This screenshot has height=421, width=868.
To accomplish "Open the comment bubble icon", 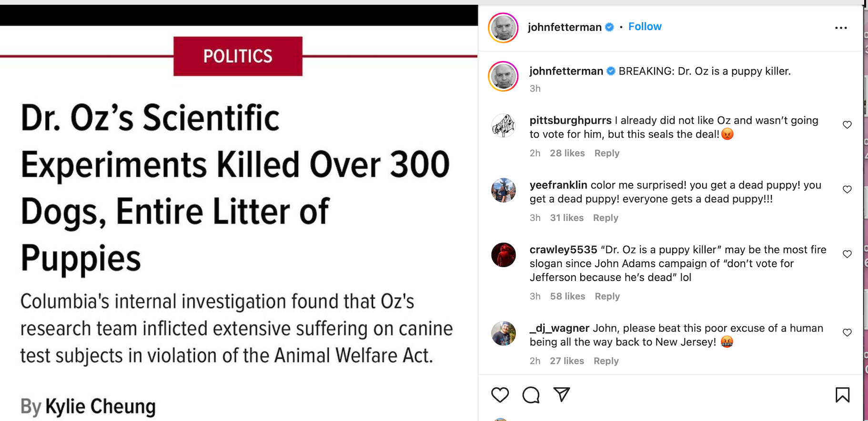I will pos(531,395).
